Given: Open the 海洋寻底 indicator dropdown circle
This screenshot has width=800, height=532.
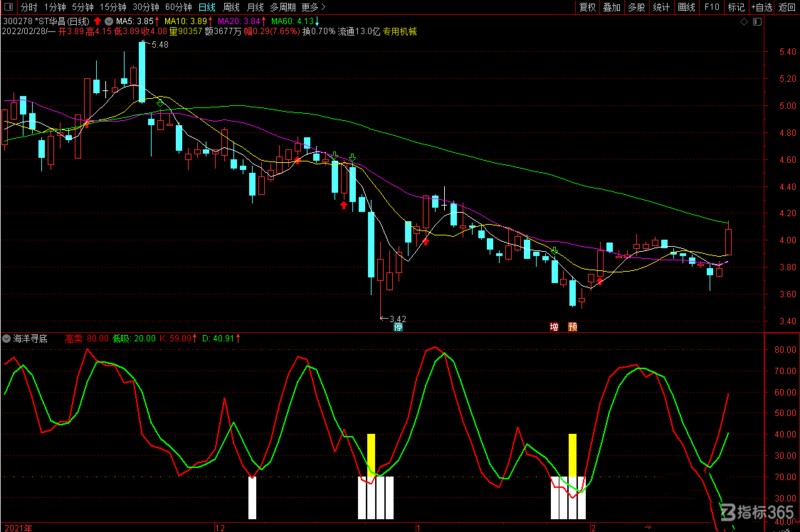Looking at the screenshot, I should coord(6,338).
